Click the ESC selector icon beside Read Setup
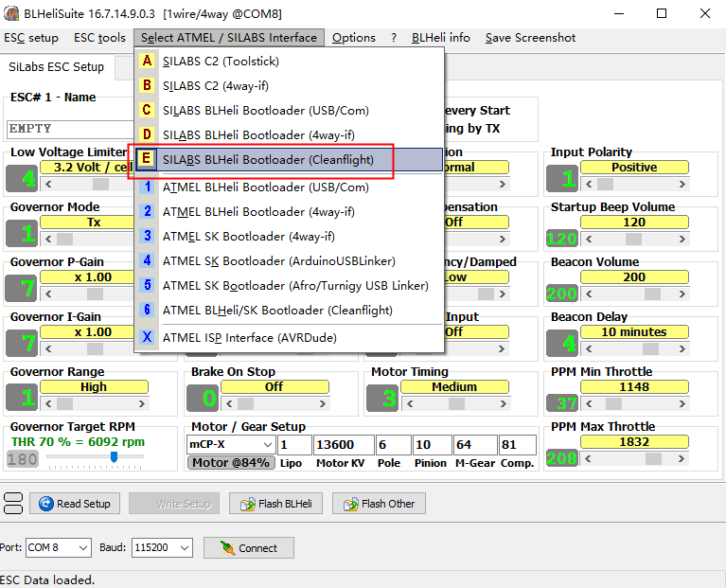The height and width of the screenshot is (588, 726). (13, 504)
